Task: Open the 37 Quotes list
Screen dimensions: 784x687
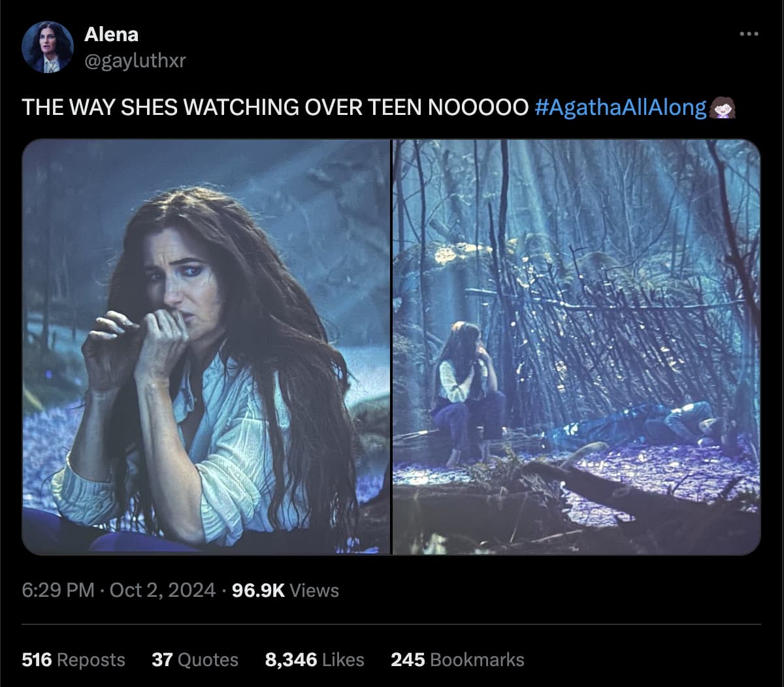Action: click(x=161, y=660)
